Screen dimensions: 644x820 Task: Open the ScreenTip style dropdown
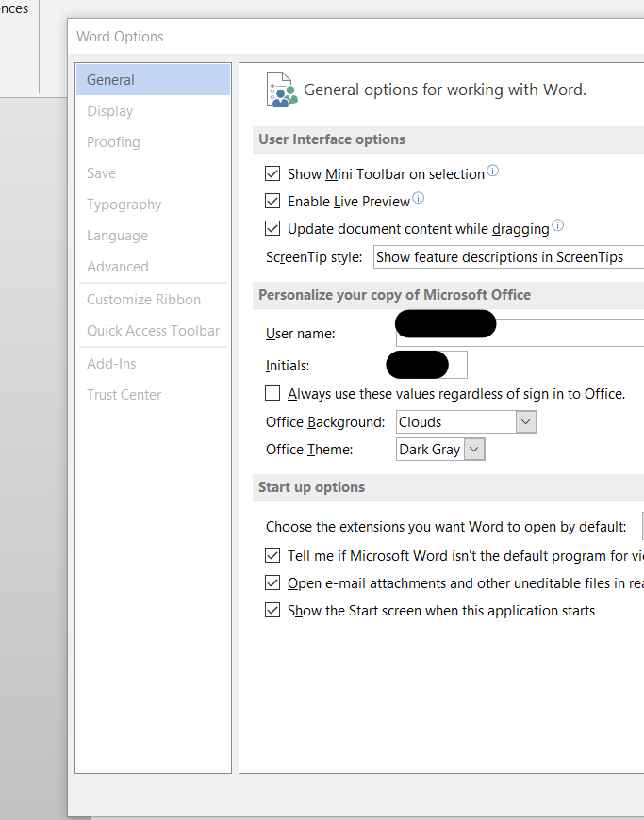pos(508,256)
